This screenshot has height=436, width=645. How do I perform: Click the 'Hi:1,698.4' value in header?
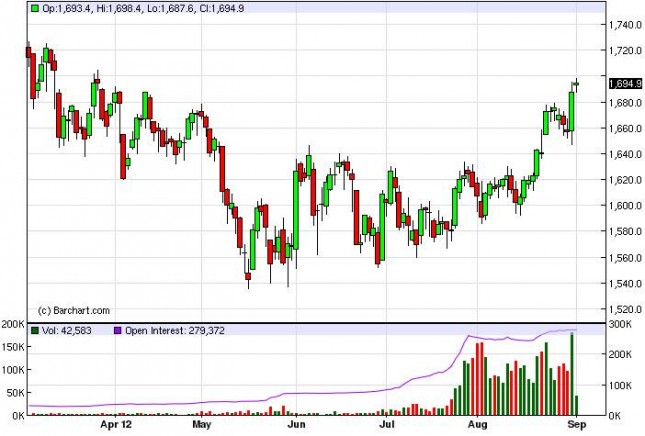click(x=119, y=8)
